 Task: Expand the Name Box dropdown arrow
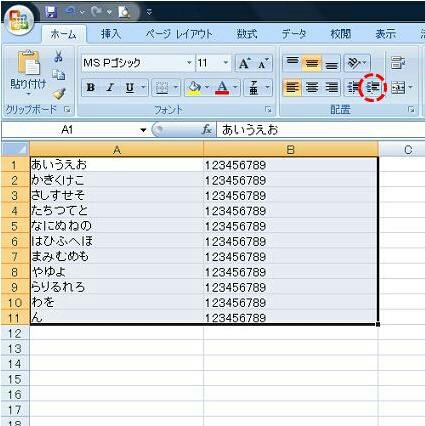pyautogui.click(x=143, y=130)
